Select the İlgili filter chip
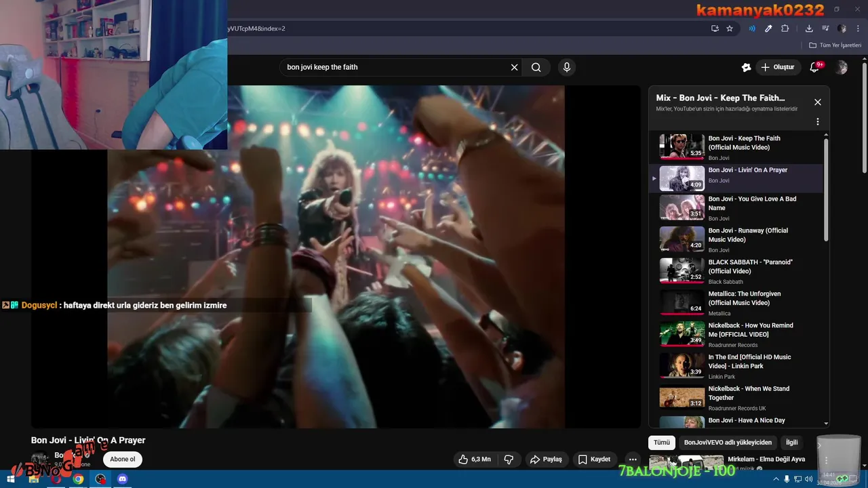Image resolution: width=868 pixels, height=488 pixels. click(x=792, y=443)
